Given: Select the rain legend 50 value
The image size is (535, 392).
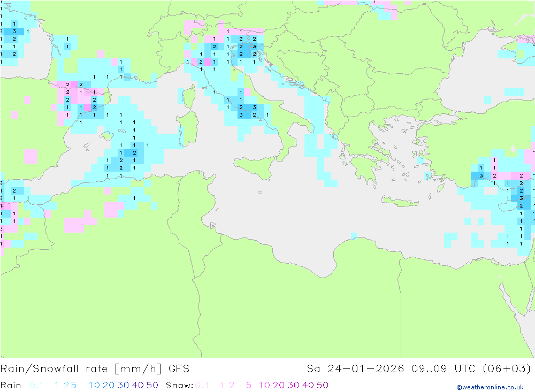Looking at the screenshot, I should pos(152,385).
